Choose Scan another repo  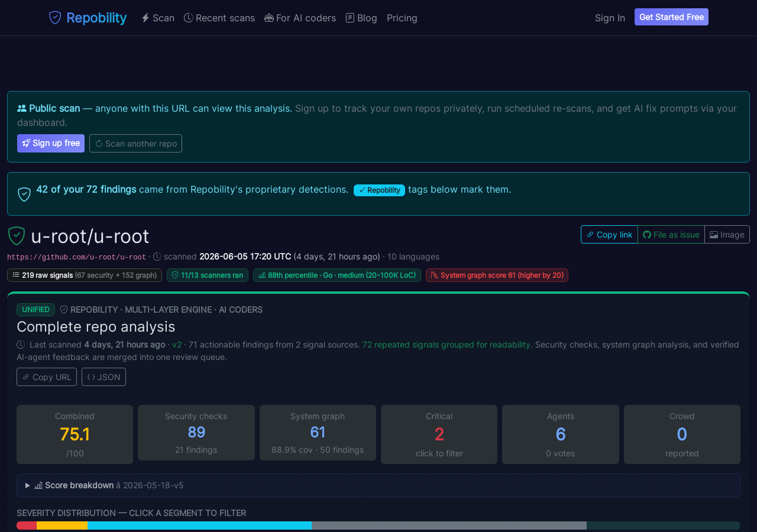coord(135,143)
